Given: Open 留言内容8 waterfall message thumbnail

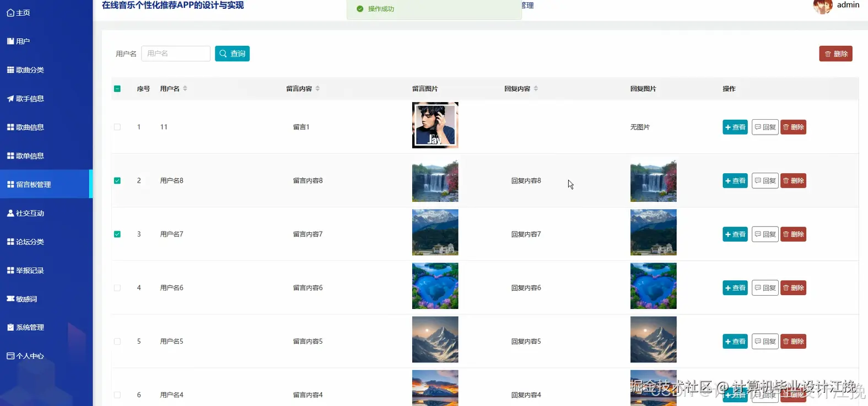Looking at the screenshot, I should click(x=435, y=179).
